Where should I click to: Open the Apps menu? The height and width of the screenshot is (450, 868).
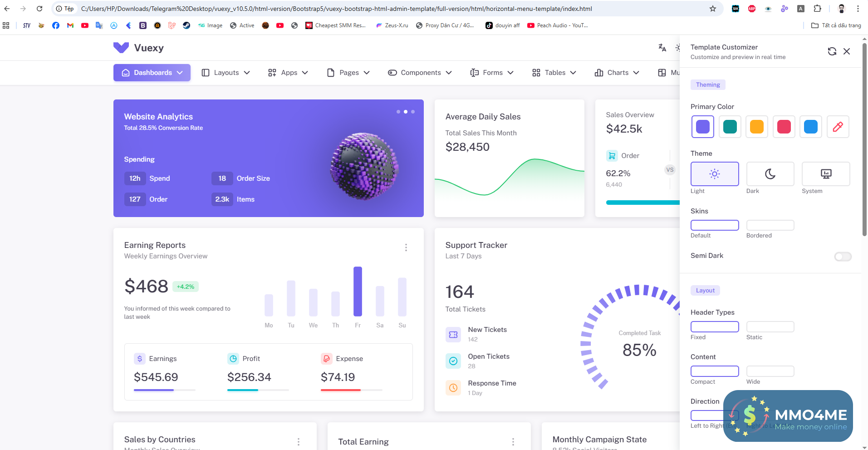pos(288,73)
